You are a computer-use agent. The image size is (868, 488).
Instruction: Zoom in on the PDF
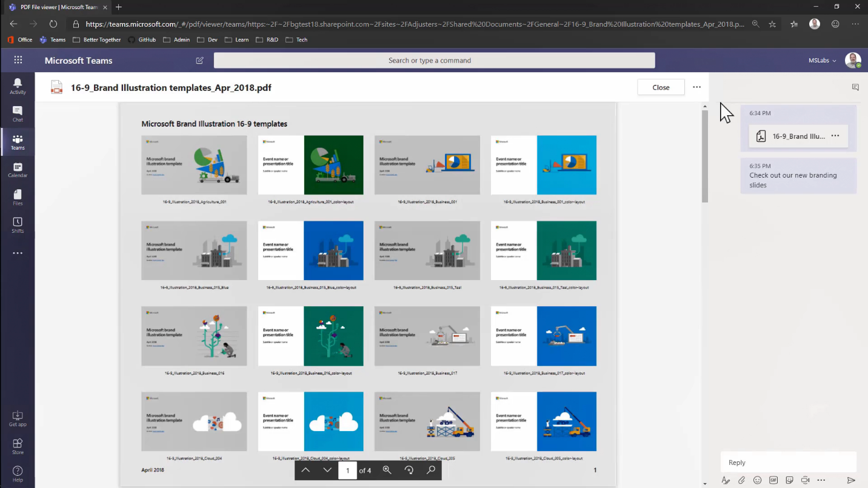tap(387, 470)
